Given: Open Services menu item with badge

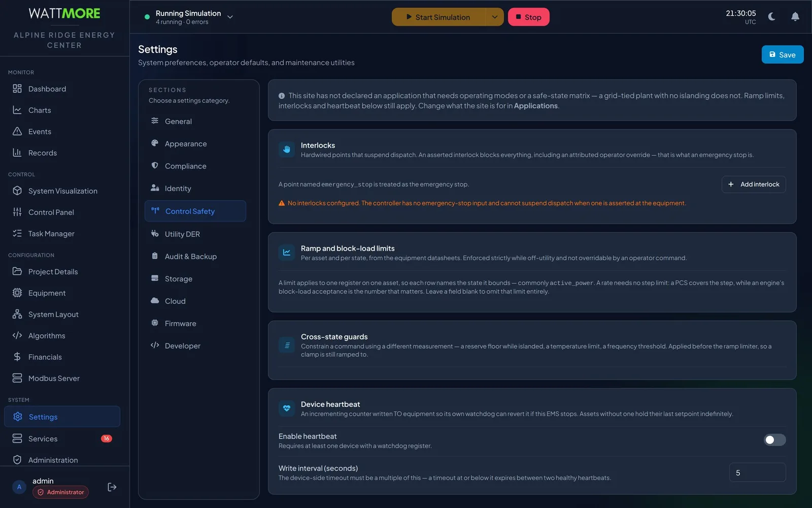Looking at the screenshot, I should (62, 439).
